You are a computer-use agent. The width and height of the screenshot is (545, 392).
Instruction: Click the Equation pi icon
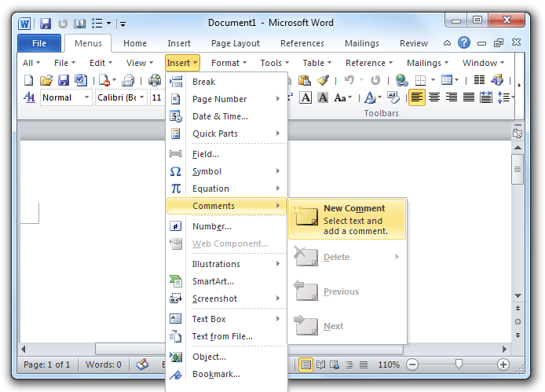coord(176,189)
